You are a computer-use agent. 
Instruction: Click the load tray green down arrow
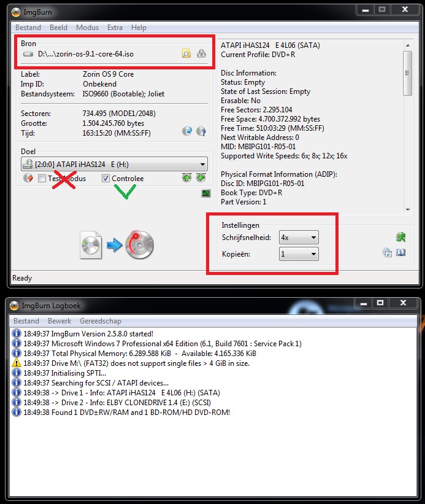tap(201, 177)
